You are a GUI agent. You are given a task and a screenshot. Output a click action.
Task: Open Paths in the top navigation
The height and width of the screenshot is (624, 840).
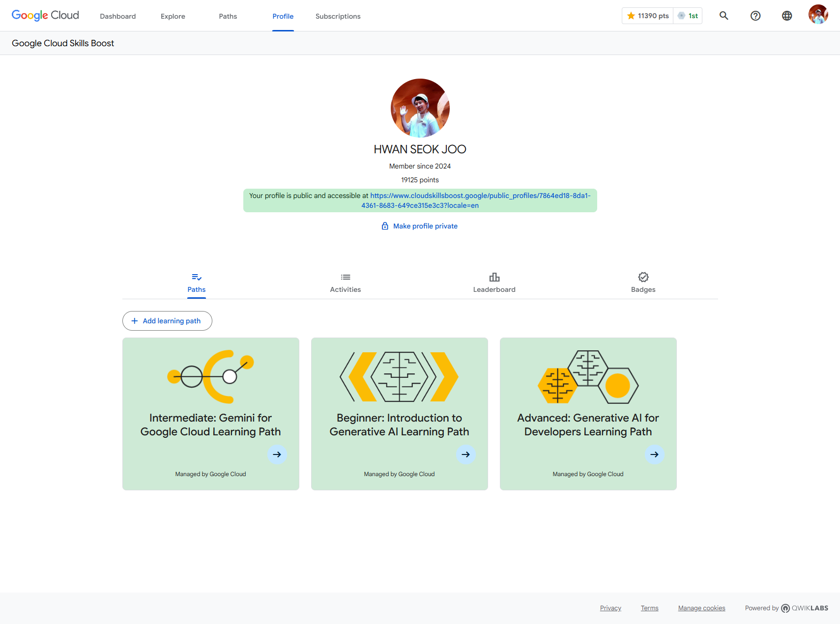(x=228, y=16)
